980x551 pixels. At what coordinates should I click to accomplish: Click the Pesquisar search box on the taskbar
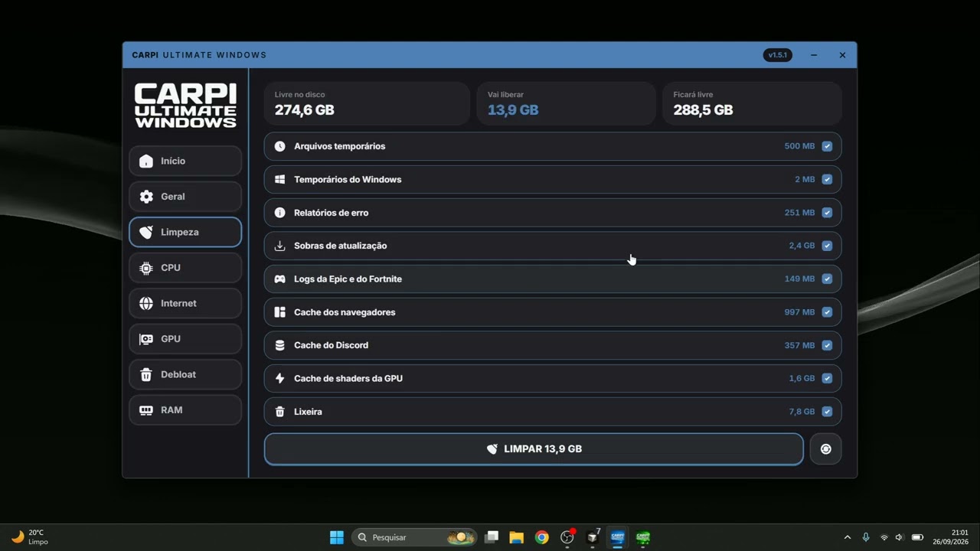[x=414, y=537]
